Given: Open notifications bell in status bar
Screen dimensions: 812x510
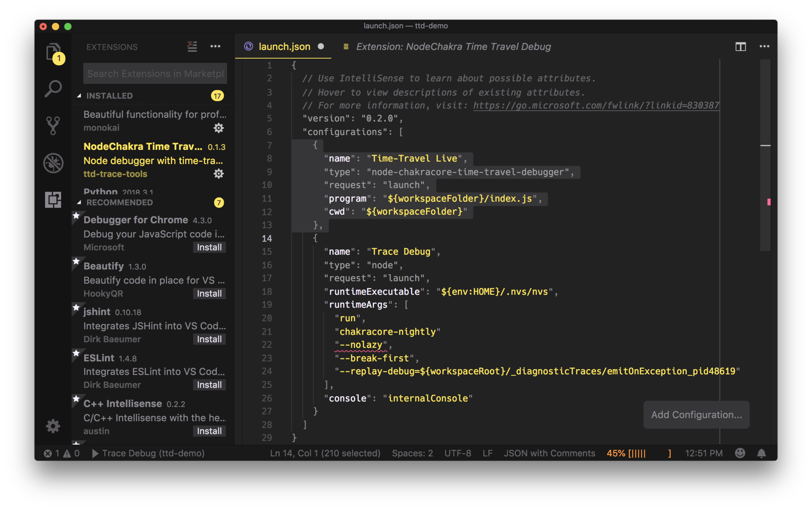Looking at the screenshot, I should click(761, 453).
